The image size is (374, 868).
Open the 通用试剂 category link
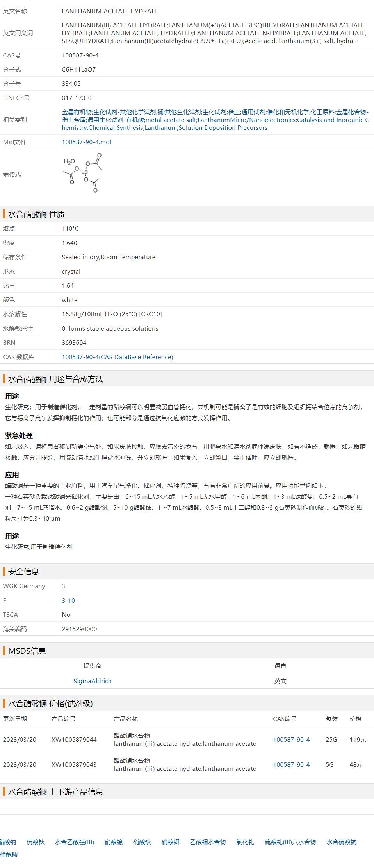point(253,112)
